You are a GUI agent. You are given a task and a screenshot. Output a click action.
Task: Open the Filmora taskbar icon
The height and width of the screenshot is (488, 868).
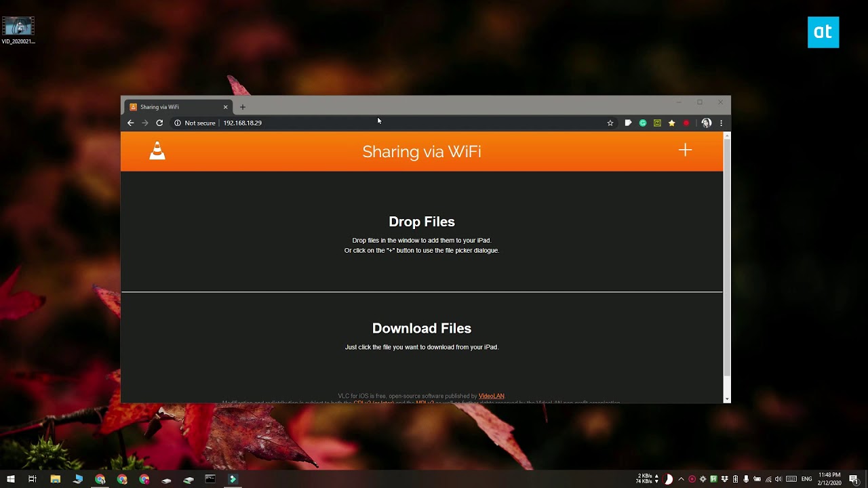click(233, 479)
